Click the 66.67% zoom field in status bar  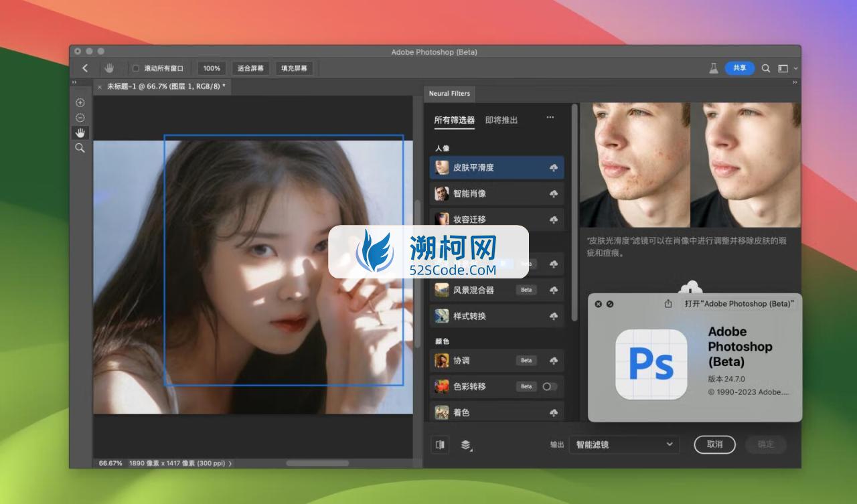(110, 463)
